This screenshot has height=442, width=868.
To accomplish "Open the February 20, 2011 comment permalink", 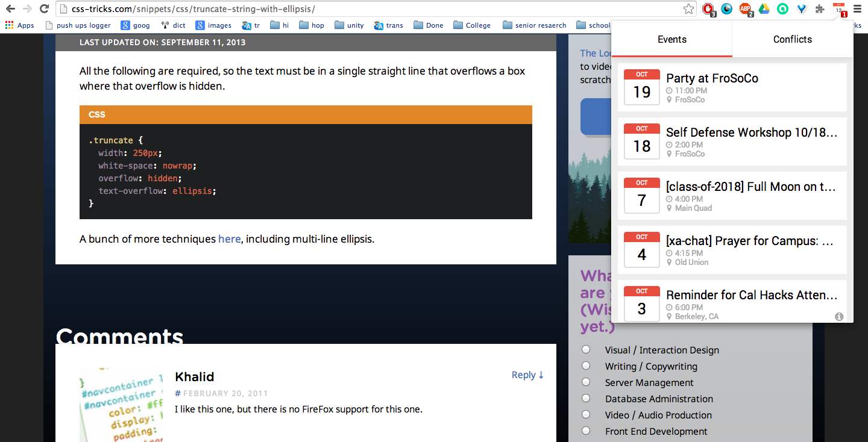I will point(221,393).
